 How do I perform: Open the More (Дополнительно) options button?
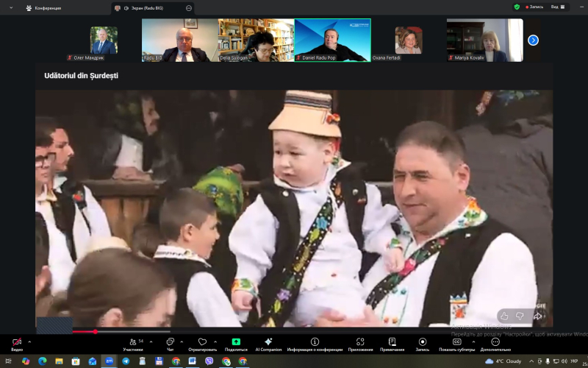tap(495, 342)
